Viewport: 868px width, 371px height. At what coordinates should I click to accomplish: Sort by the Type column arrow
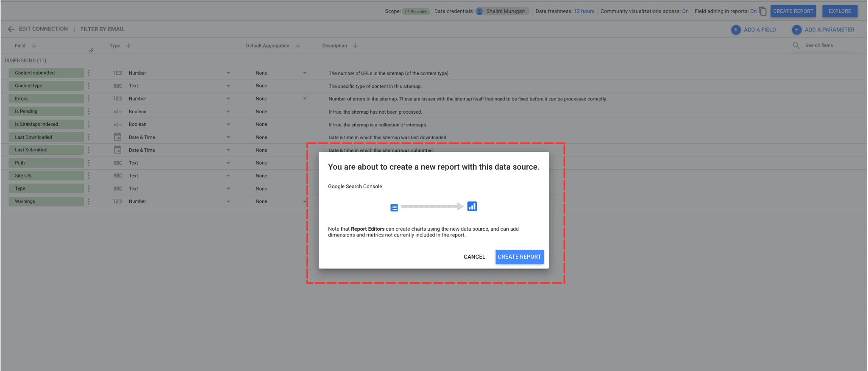(x=128, y=46)
